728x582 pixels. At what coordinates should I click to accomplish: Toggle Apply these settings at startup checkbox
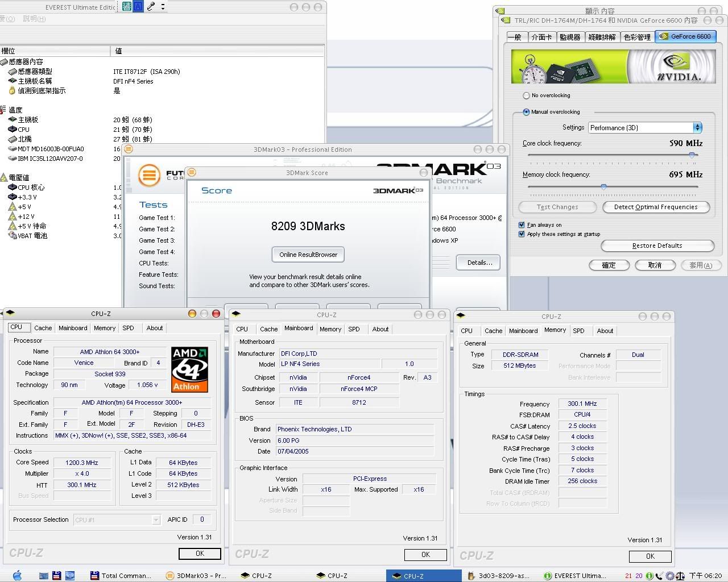522,234
